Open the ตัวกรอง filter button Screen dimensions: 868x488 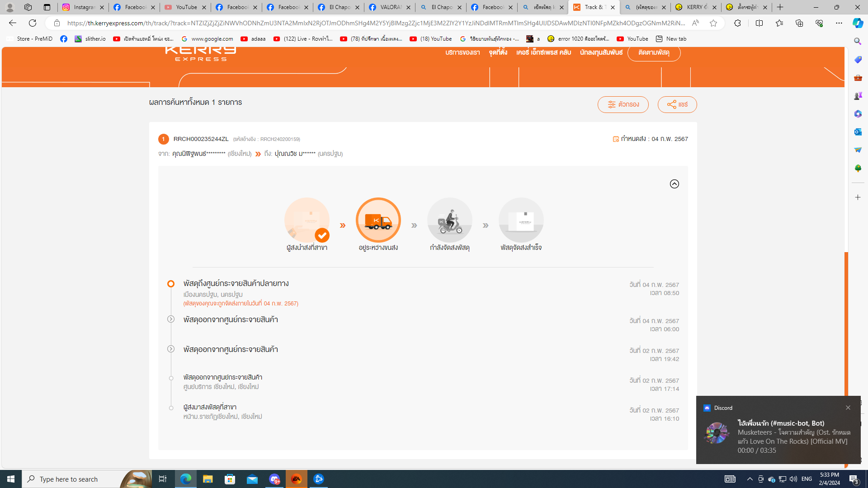pyautogui.click(x=623, y=104)
